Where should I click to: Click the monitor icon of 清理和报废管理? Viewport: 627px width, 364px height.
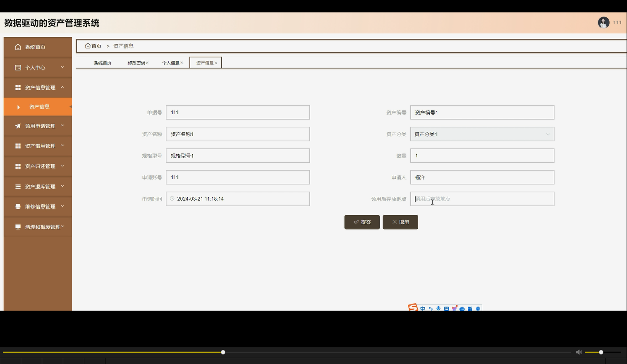(x=18, y=227)
